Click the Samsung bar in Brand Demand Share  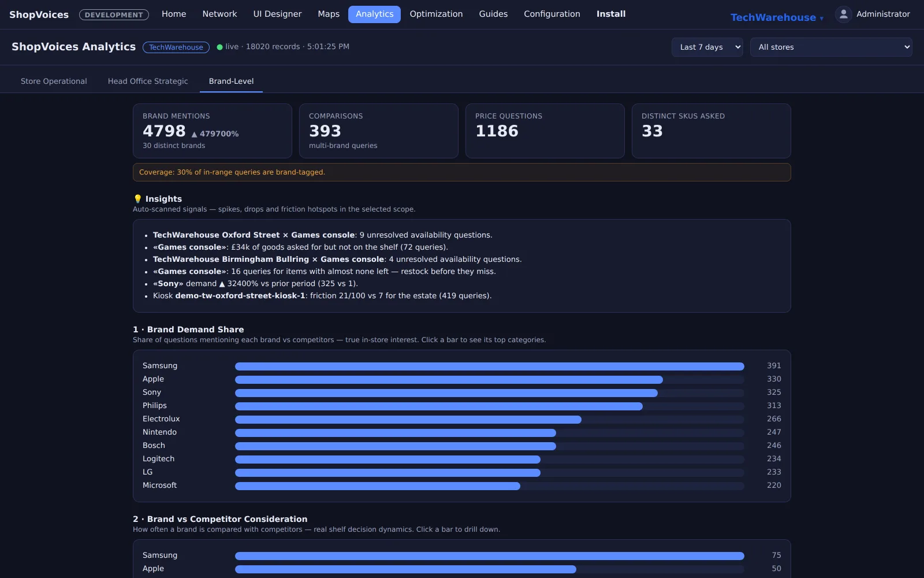(490, 366)
